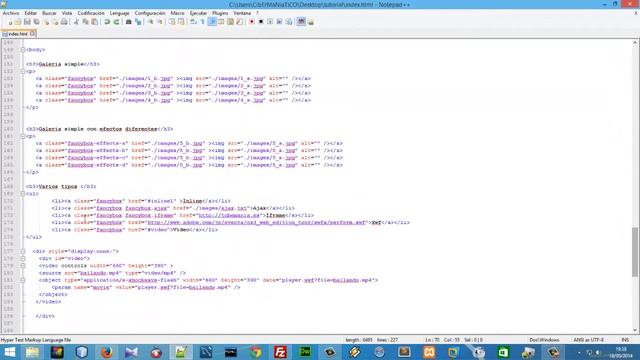640x360 pixels.
Task: Print the document using the Print icon
Action: (64, 22)
